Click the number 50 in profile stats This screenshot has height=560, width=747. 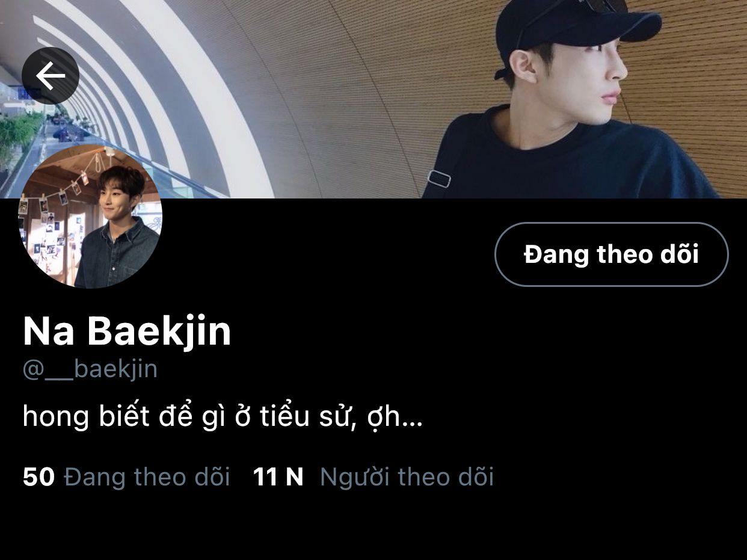(38, 477)
